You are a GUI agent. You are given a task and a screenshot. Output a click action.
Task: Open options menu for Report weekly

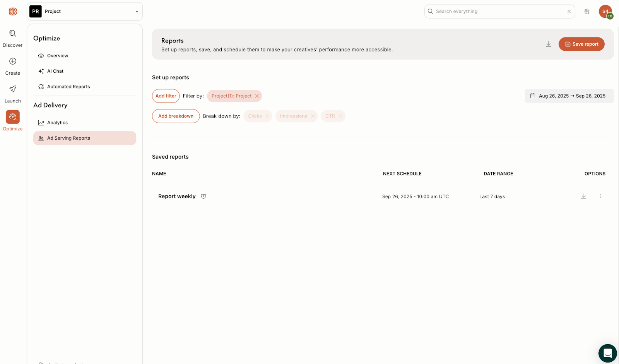click(x=601, y=197)
